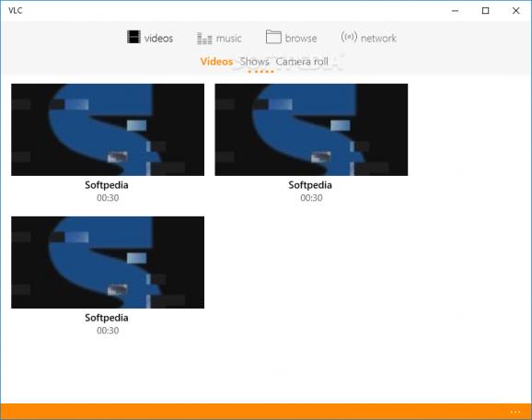Maximize the VLC window

coord(485,11)
